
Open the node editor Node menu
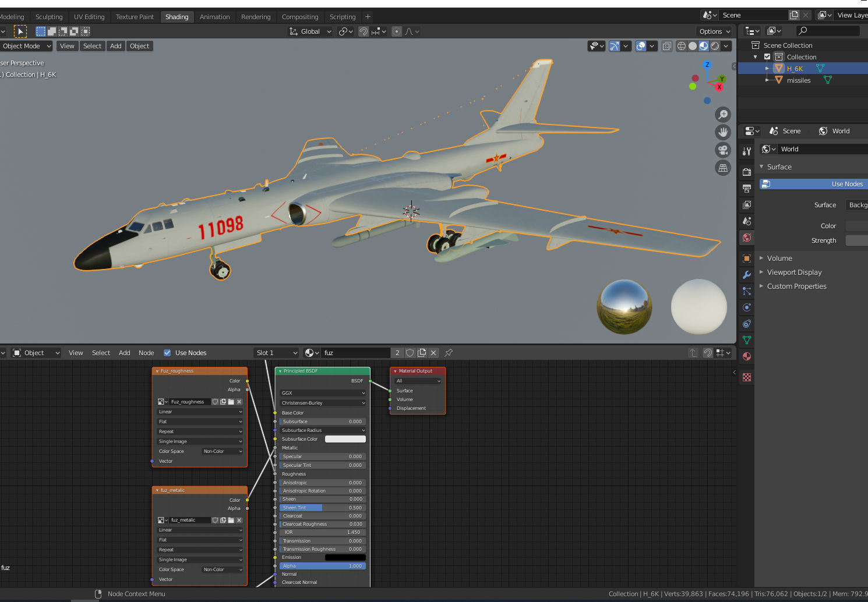click(x=146, y=353)
